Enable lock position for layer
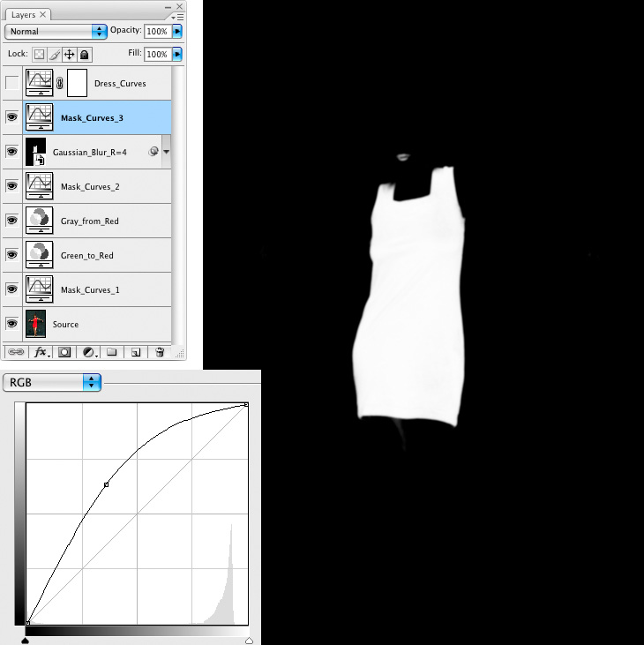The image size is (644, 645). [x=69, y=54]
